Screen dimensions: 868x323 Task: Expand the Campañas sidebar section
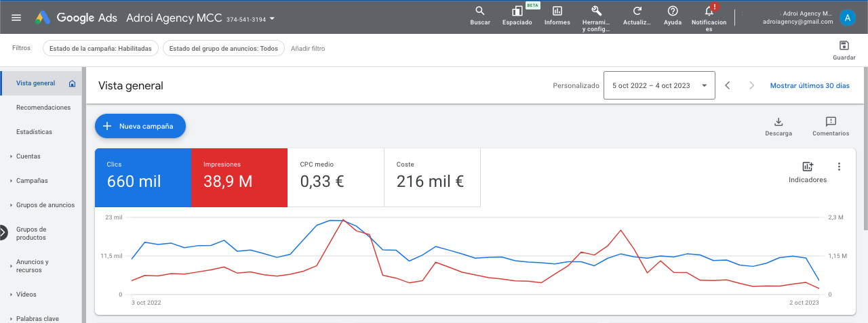coord(32,181)
